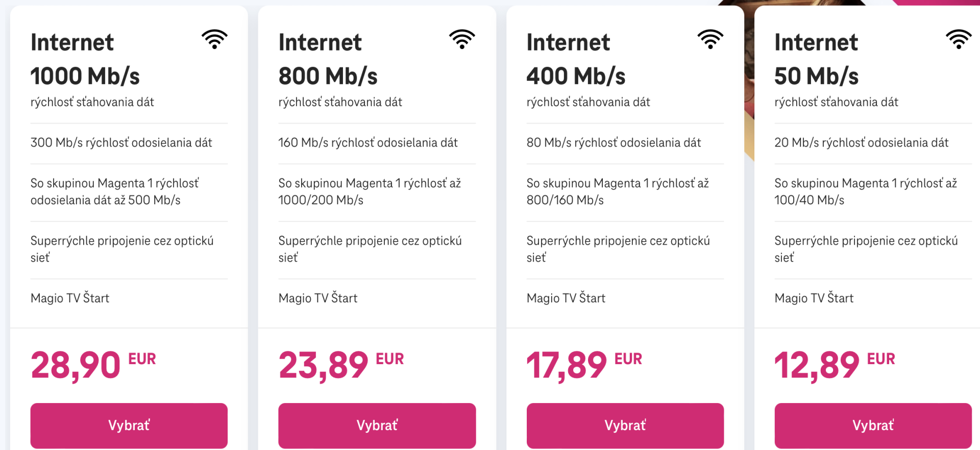The width and height of the screenshot is (980, 450).
Task: Click the Wi-Fi icon on Internet 1000 Mb/s card
Action: click(214, 39)
